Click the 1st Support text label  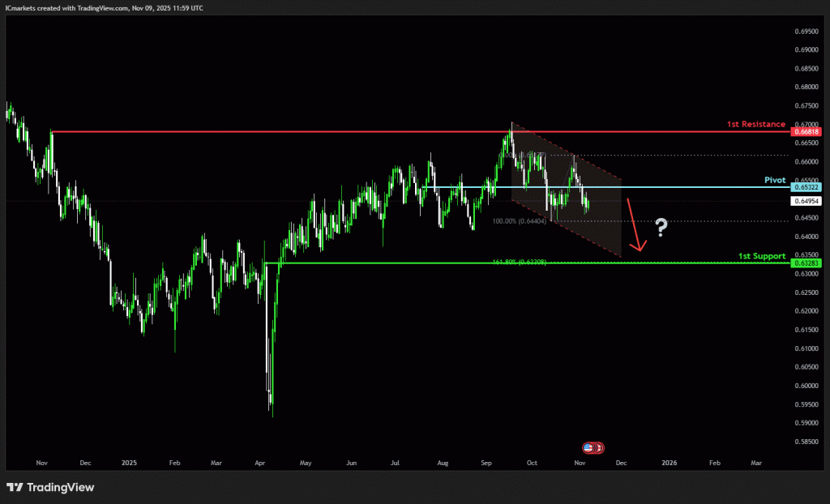761,256
